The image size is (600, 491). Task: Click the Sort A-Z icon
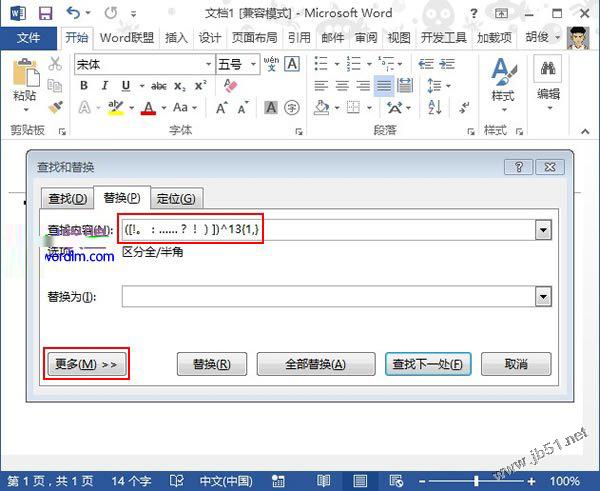coord(435,108)
